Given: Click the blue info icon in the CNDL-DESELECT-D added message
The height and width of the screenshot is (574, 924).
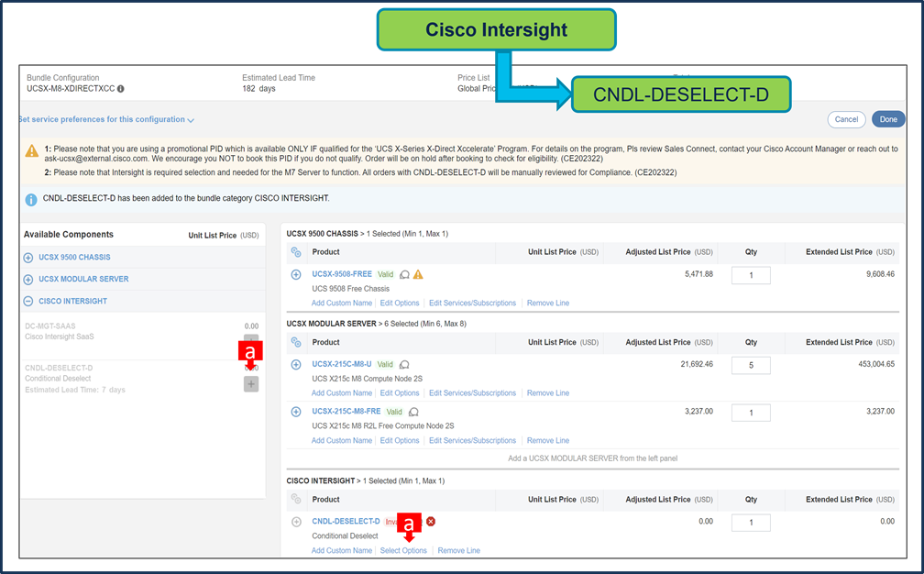Looking at the screenshot, I should click(x=31, y=200).
